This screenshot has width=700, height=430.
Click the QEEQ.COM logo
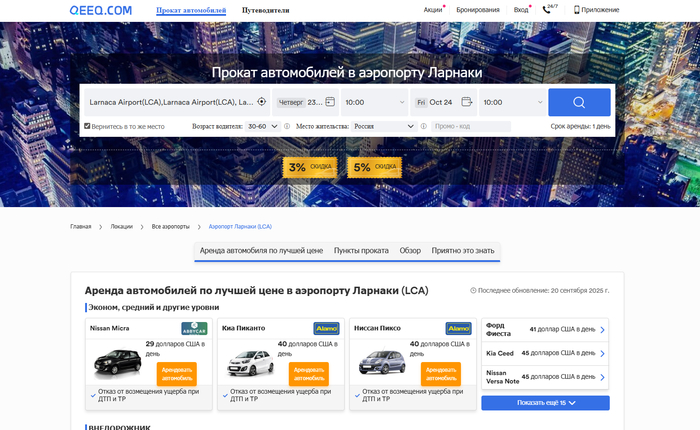click(101, 10)
